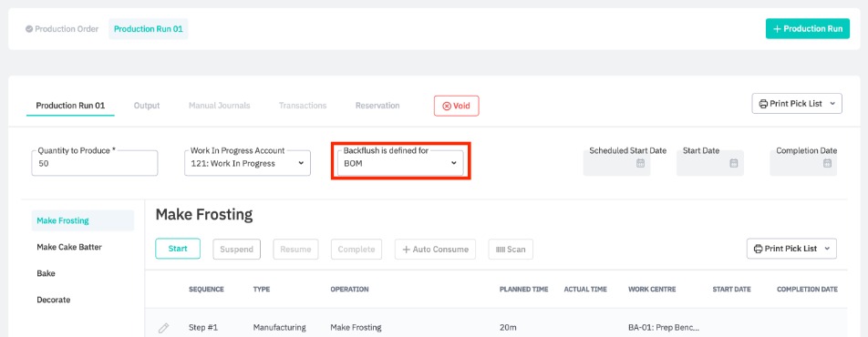Select Make Cake Batter in the sidebar
Image resolution: width=868 pixels, height=337 pixels.
point(69,247)
